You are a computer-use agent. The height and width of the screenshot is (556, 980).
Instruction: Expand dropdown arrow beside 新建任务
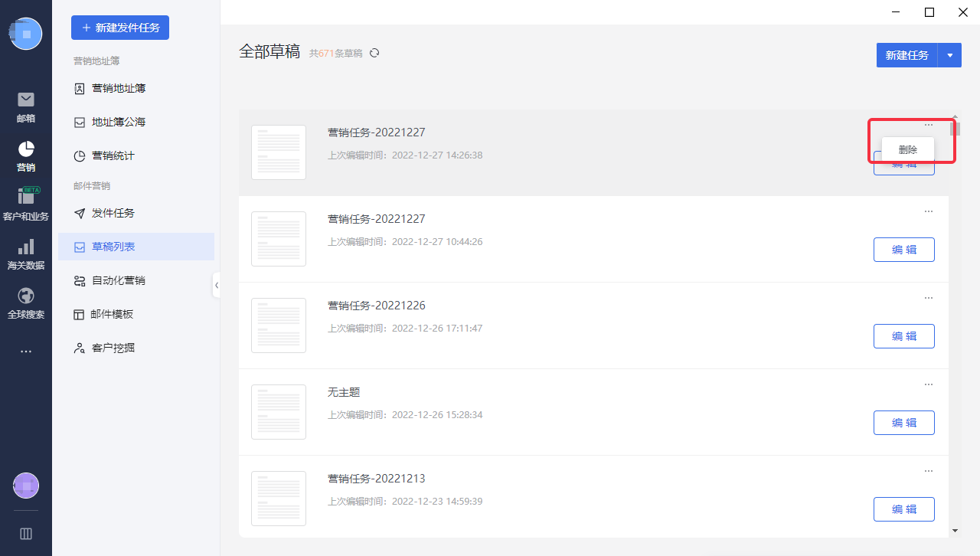click(x=950, y=55)
